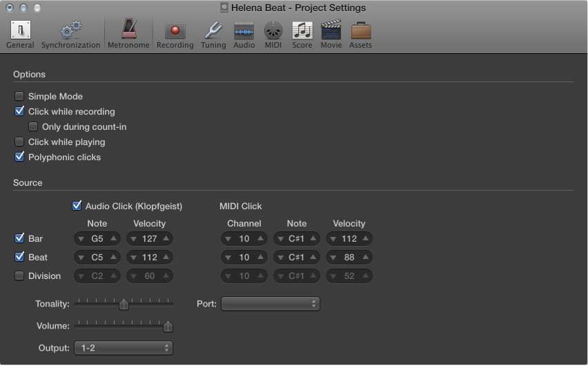Decrease Bar MIDI velocity 112
Viewport: 588px width, 366px height.
tap(333, 239)
